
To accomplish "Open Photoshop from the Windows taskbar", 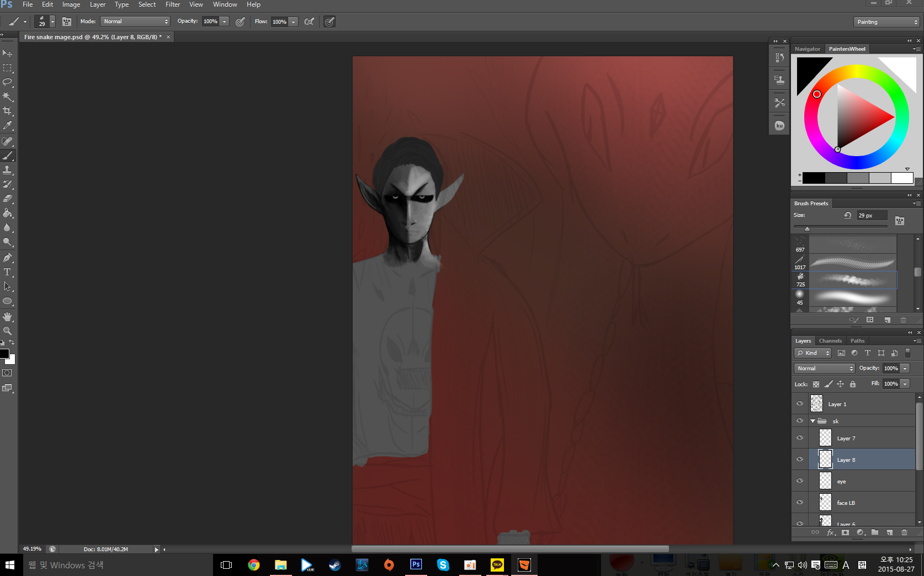I will coord(416,564).
